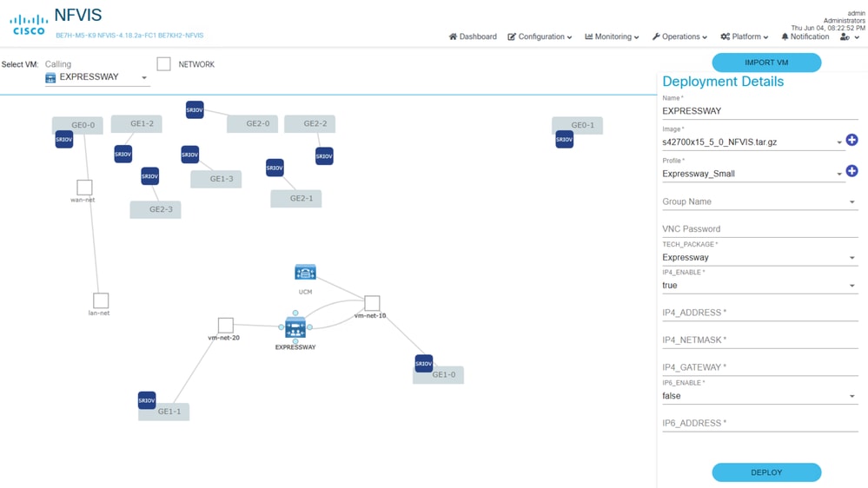
Task: Open the IP6_ENABLE dropdown
Action: (760, 396)
